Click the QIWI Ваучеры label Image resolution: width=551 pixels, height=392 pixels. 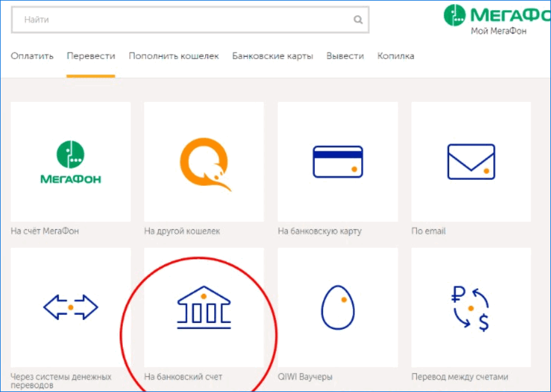[305, 377]
